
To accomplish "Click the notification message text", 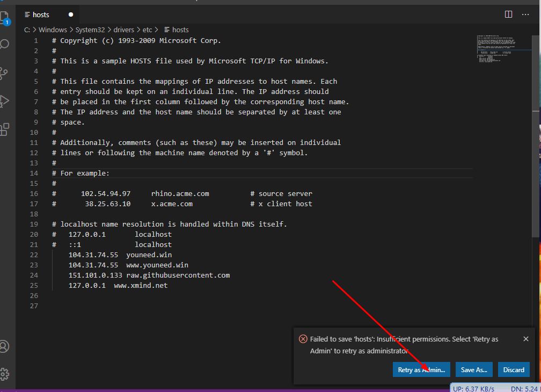I will pos(404,345).
